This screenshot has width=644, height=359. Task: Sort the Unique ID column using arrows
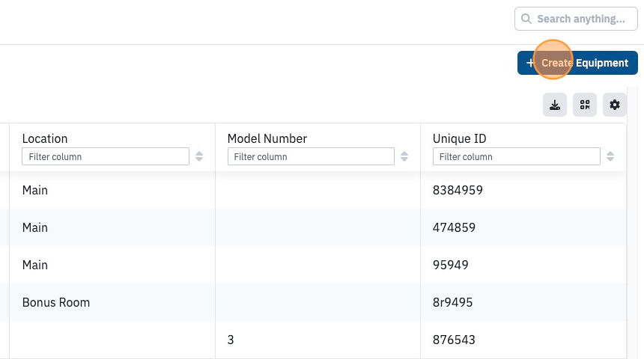point(610,156)
